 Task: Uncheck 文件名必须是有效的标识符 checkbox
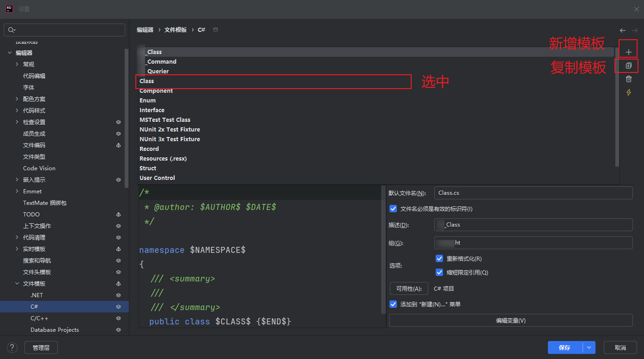(x=393, y=209)
